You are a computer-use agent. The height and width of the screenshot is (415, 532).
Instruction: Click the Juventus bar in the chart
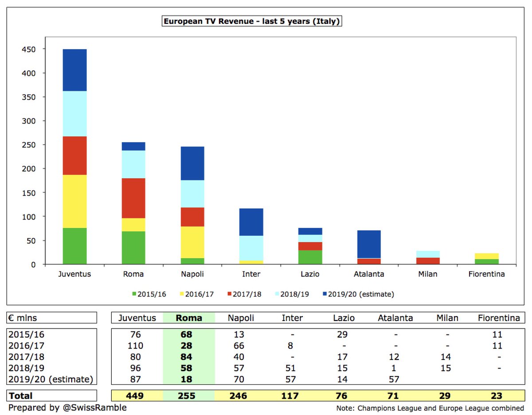[74, 157]
